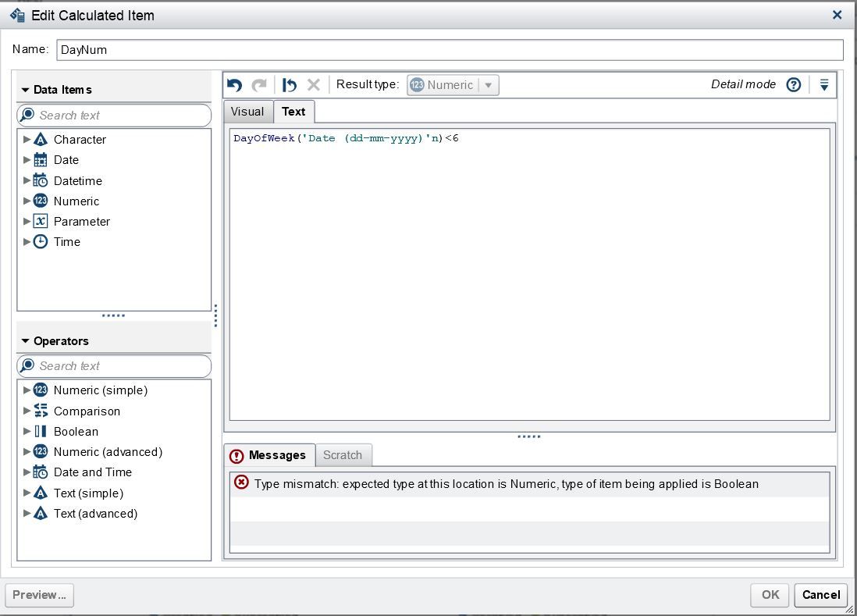Switch to the Scratch tab
Image resolution: width=857 pixels, height=616 pixels.
343,455
